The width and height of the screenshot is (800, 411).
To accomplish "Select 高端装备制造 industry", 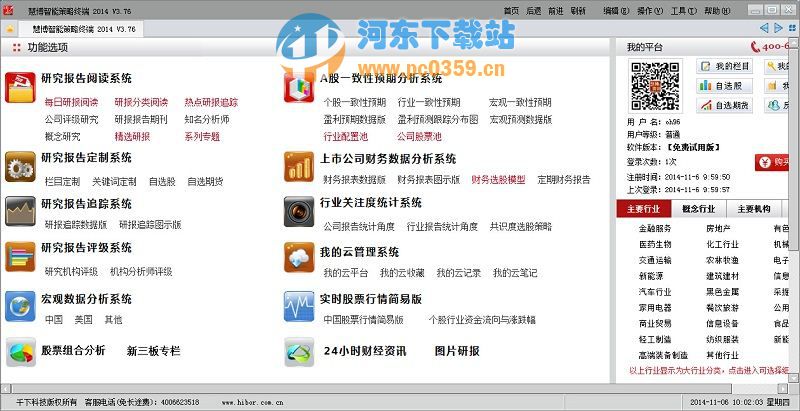I will [x=663, y=355].
